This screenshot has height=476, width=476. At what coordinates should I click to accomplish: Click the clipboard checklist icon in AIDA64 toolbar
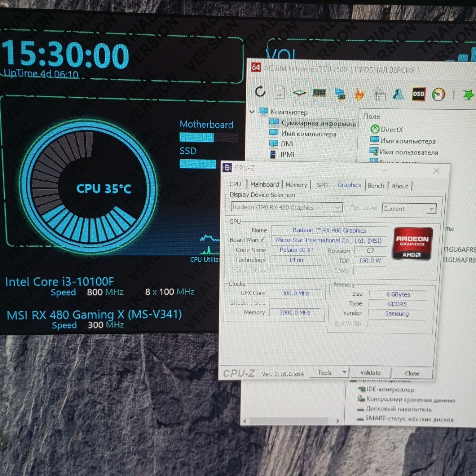pos(379,95)
